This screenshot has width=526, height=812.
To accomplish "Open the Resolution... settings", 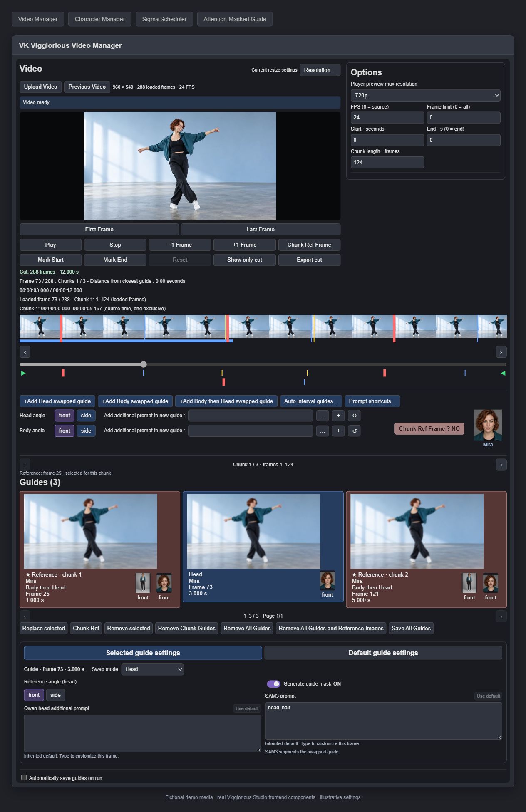I will 320,70.
